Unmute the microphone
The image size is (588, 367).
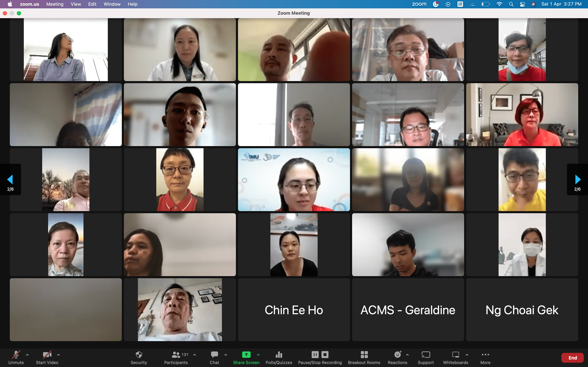[x=16, y=355]
